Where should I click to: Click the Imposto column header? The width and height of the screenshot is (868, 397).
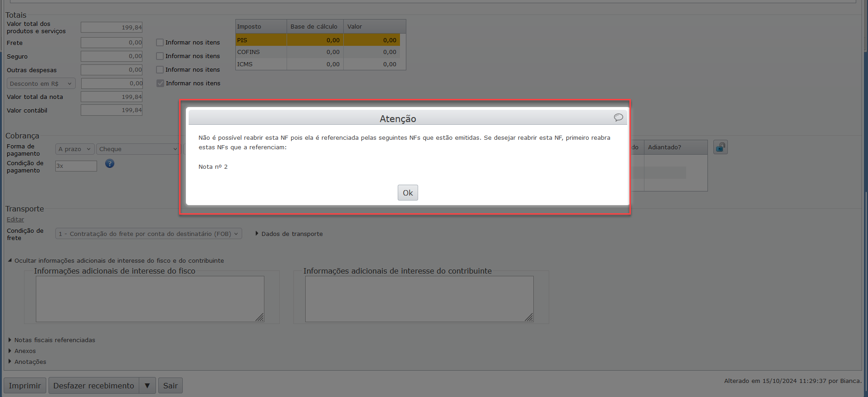(261, 26)
